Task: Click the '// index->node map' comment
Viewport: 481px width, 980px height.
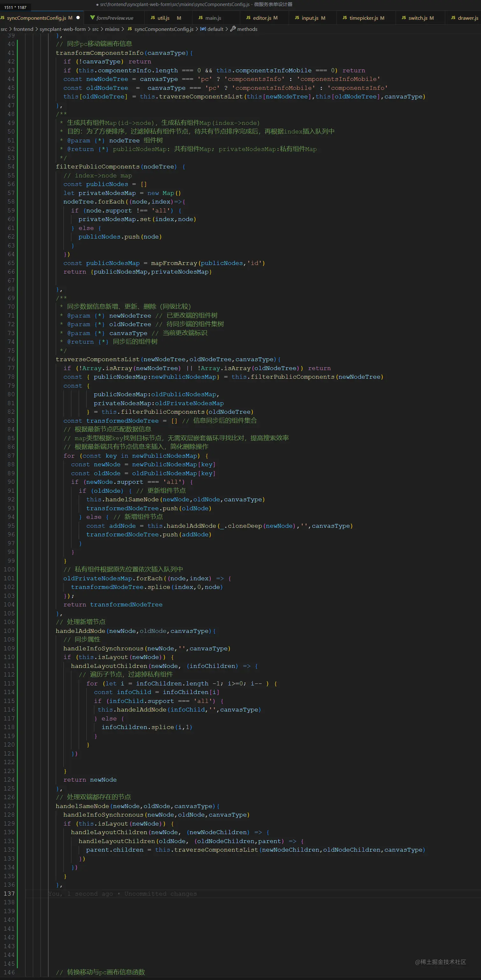Action: click(x=98, y=175)
